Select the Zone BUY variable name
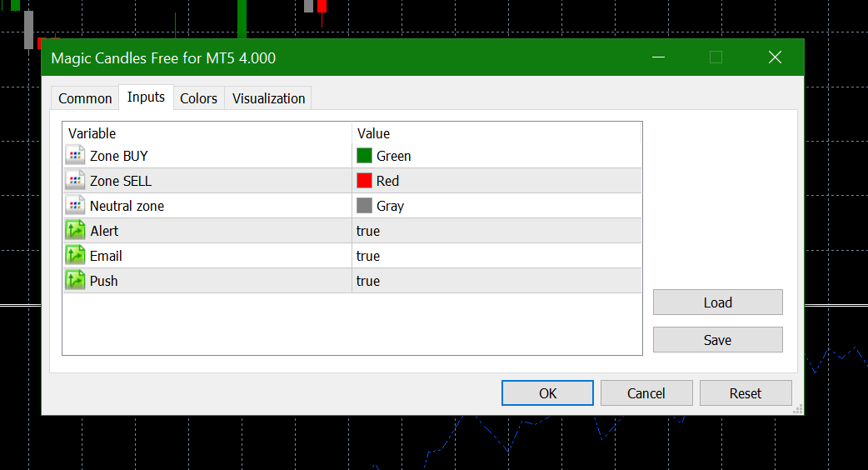Viewport: 868px width, 470px height. (119, 156)
